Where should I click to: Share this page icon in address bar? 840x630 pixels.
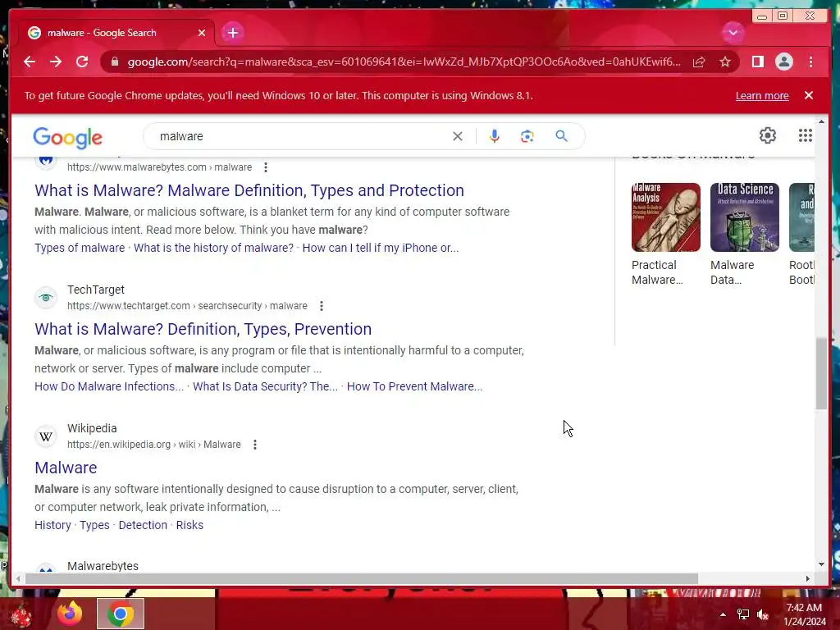click(699, 62)
